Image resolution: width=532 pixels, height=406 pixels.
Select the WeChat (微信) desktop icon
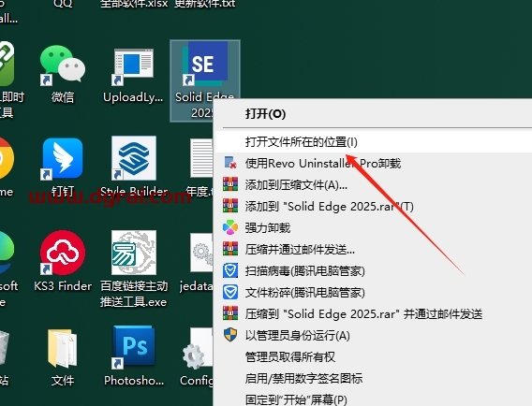pyautogui.click(x=63, y=65)
